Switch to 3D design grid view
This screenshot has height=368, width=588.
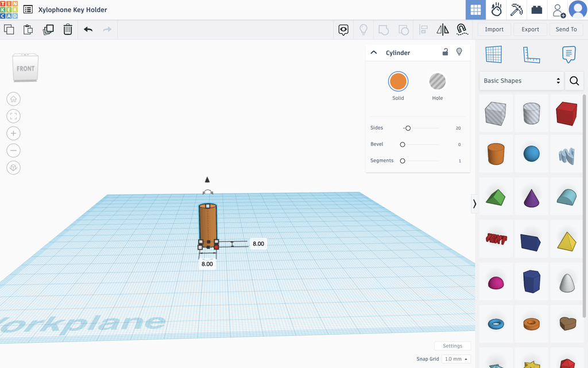[475, 10]
